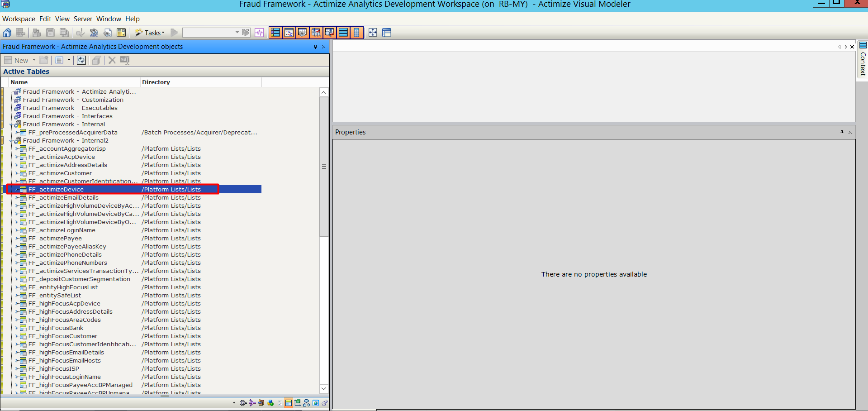Toggle the fifth orange monitor-check toolbar icon
The image size is (868, 411).
pos(330,33)
